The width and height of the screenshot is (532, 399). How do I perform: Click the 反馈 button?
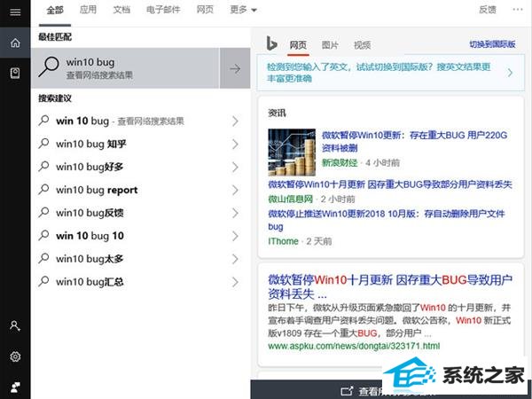488,10
